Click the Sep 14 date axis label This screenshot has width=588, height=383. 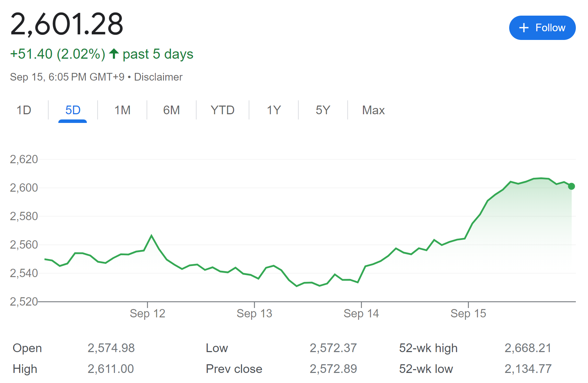click(x=361, y=314)
